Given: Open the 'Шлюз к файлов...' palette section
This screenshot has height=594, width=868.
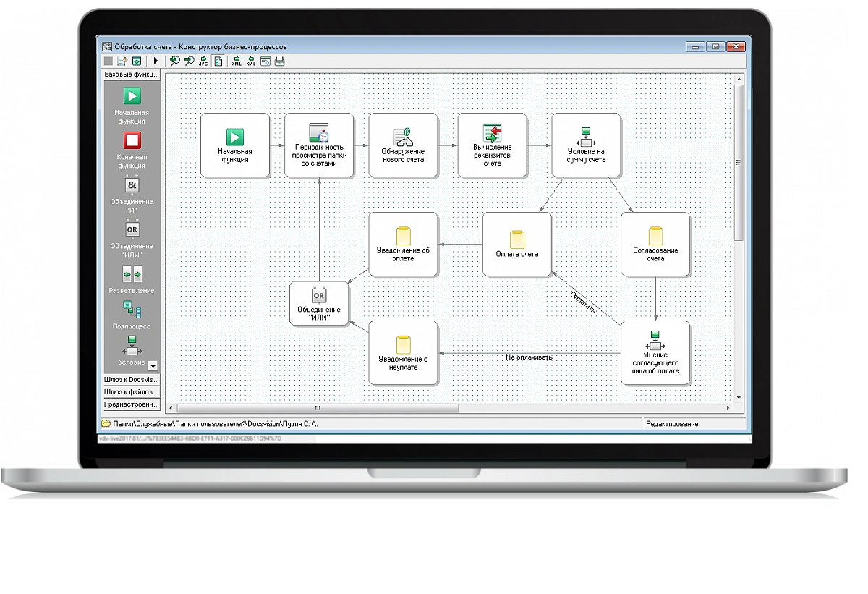Looking at the screenshot, I should tap(132, 392).
